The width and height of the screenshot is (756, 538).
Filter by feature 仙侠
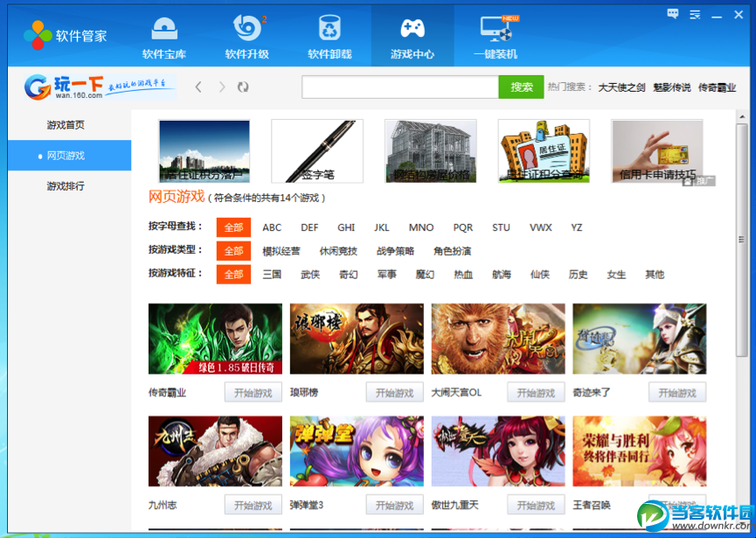point(540,275)
